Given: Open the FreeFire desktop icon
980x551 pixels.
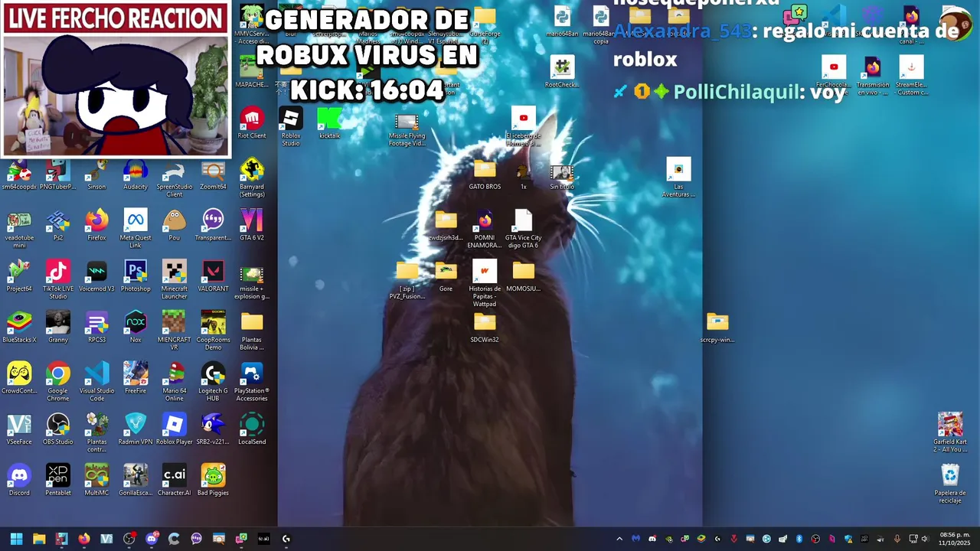Looking at the screenshot, I should coord(136,379).
